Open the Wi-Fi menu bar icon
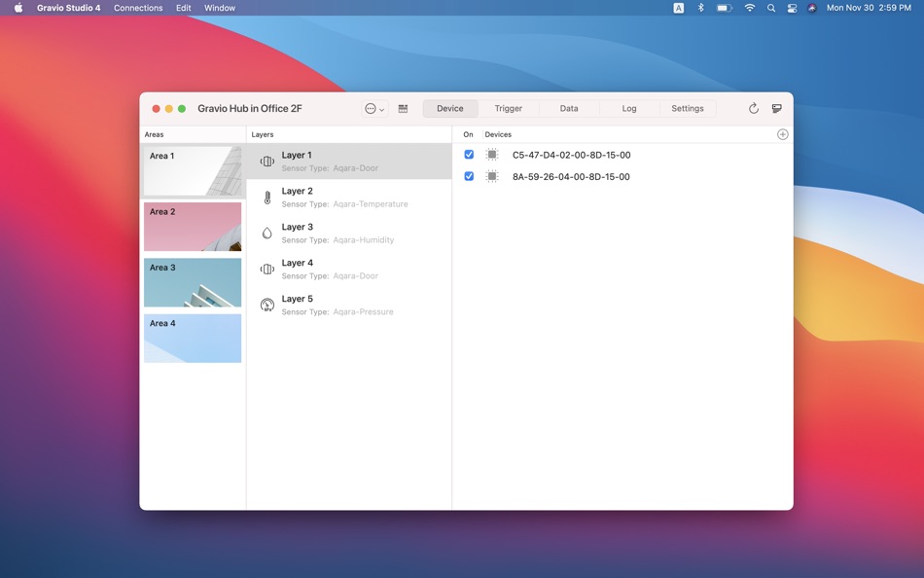Viewport: 924px width, 578px height. [750, 8]
